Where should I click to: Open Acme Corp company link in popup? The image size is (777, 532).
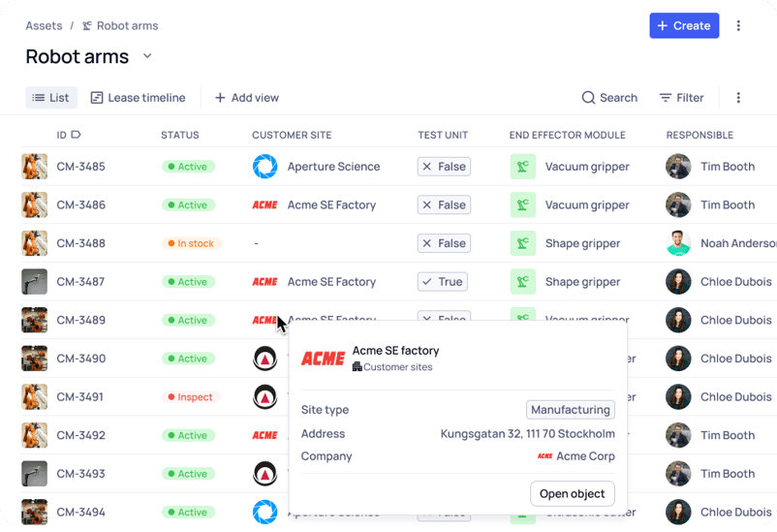(575, 456)
